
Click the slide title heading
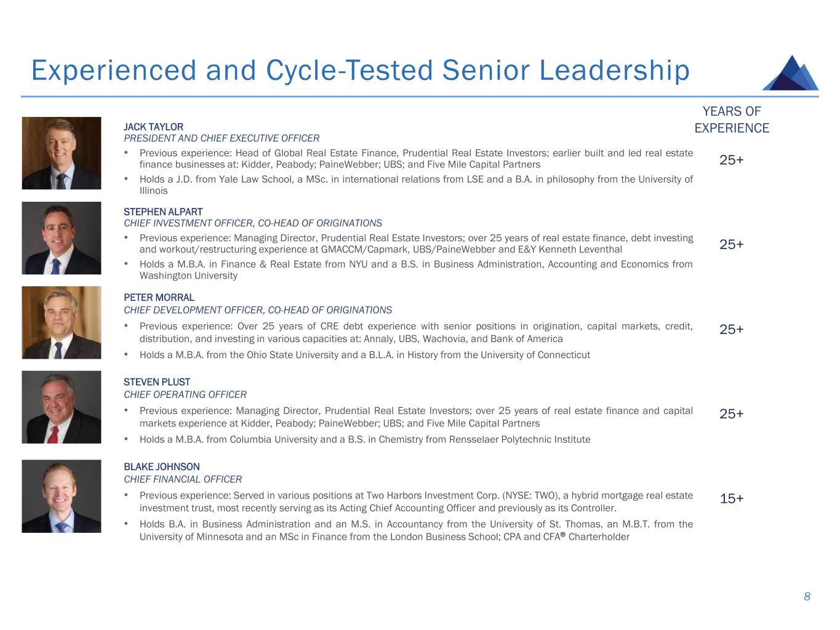(360, 70)
